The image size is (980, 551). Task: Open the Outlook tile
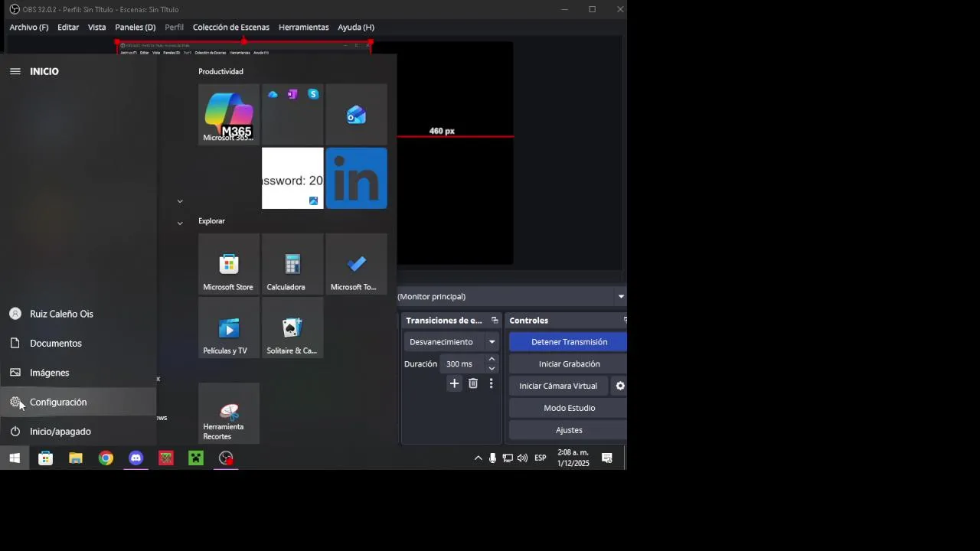click(356, 114)
